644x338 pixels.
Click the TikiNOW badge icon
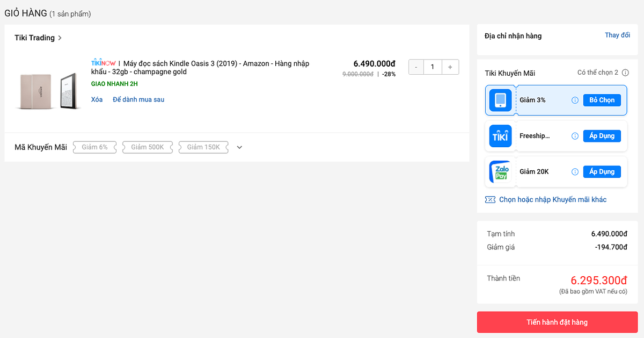click(x=104, y=63)
